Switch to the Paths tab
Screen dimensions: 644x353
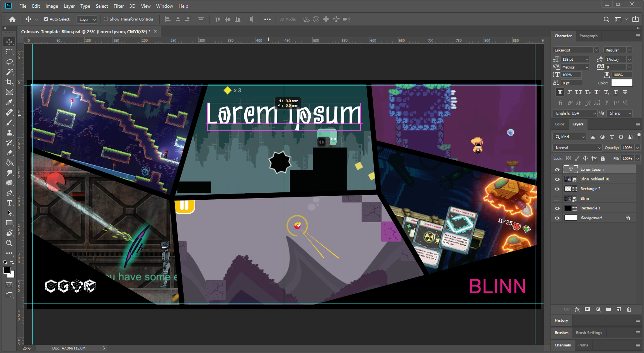click(583, 345)
